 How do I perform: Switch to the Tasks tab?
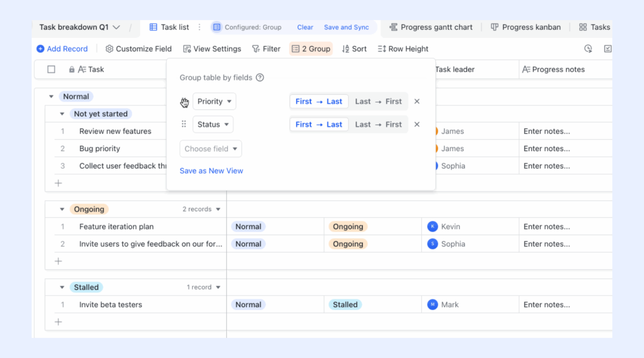[x=595, y=27]
